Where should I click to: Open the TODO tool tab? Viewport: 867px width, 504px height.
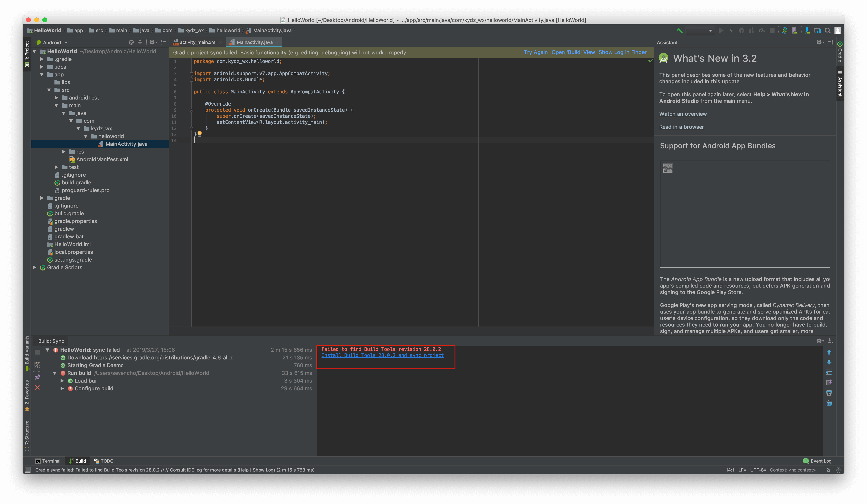104,461
